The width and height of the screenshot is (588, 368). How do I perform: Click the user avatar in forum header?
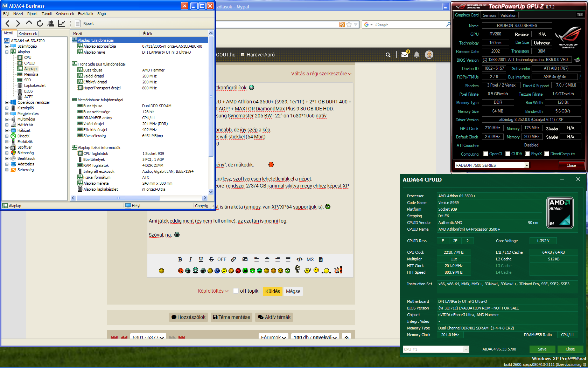pyautogui.click(x=429, y=54)
